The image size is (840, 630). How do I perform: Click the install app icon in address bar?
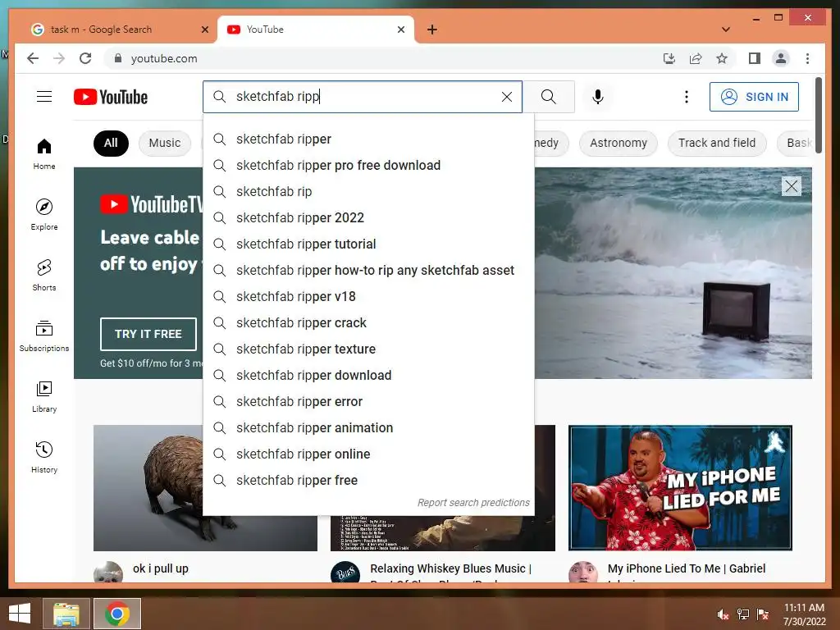tap(669, 58)
